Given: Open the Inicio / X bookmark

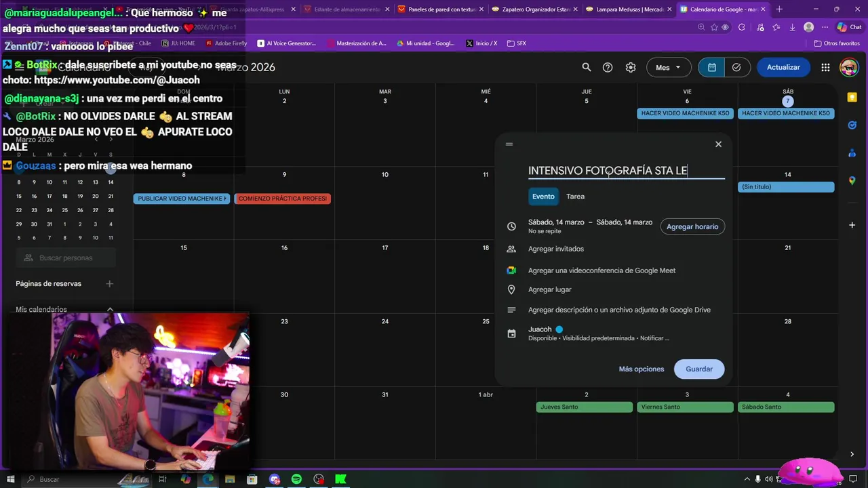Looking at the screenshot, I should tap(481, 43).
